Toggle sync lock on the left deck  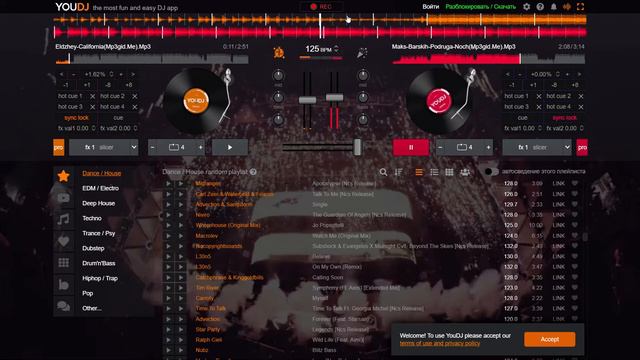coord(76,118)
